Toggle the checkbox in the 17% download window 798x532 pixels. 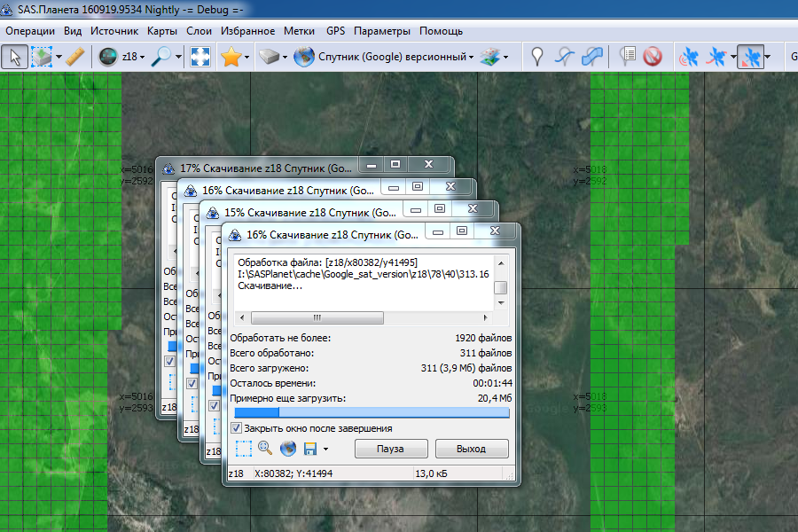tap(169, 362)
